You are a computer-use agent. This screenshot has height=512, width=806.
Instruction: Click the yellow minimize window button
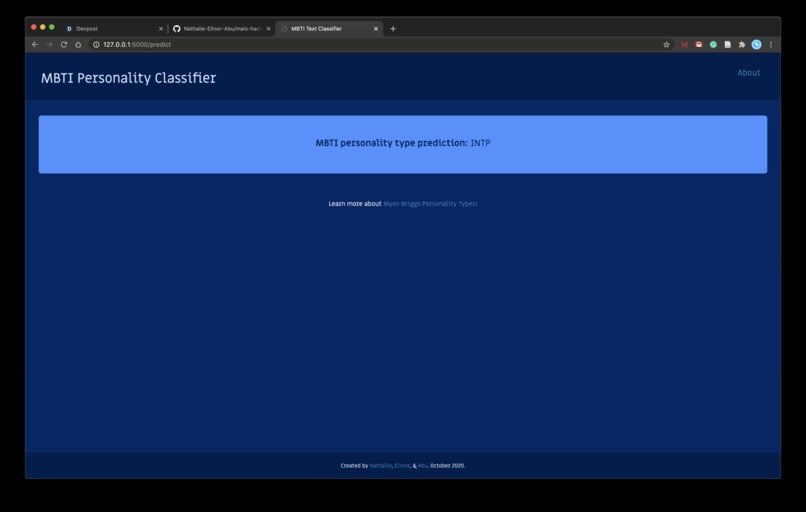43,27
